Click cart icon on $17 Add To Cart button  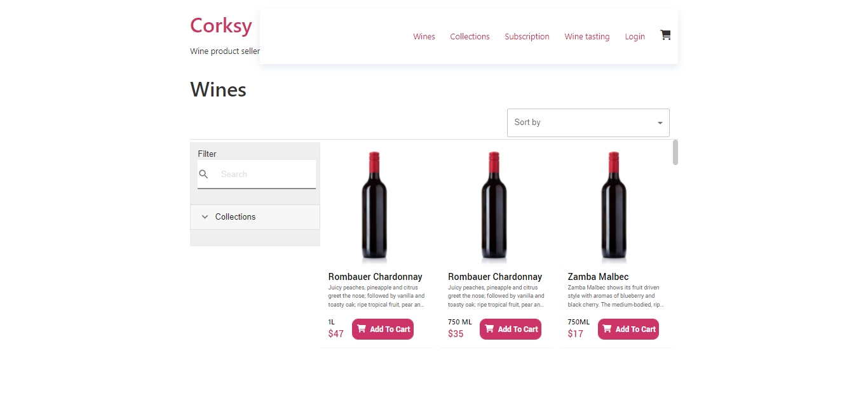(607, 329)
